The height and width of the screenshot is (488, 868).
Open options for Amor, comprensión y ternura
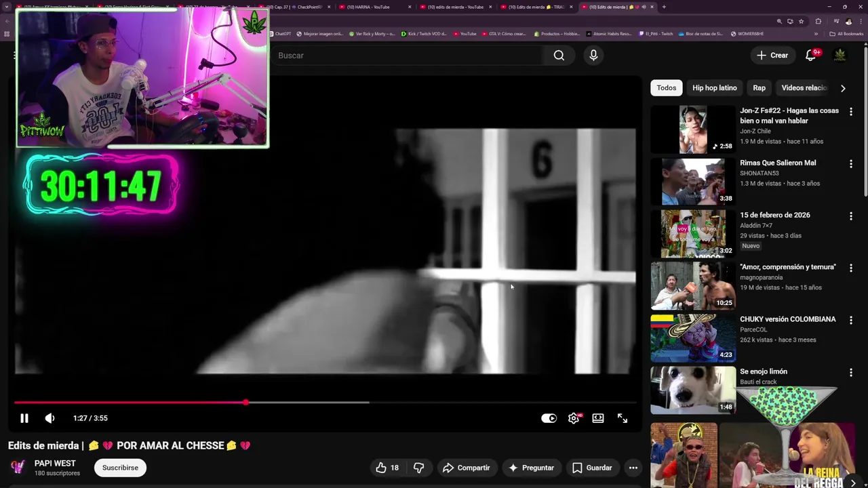click(x=851, y=268)
